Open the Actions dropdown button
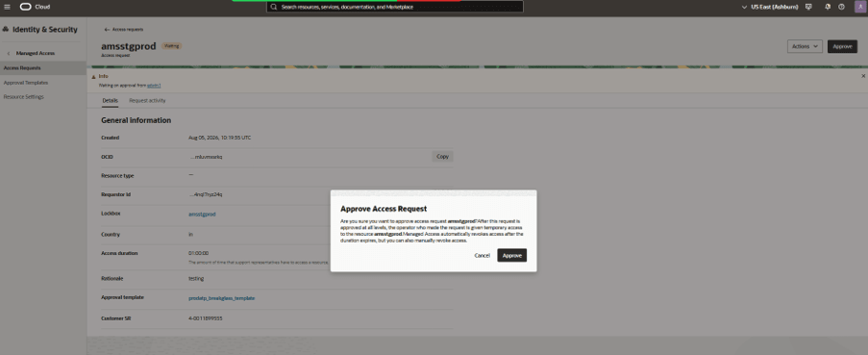The height and width of the screenshot is (355, 868). (805, 46)
